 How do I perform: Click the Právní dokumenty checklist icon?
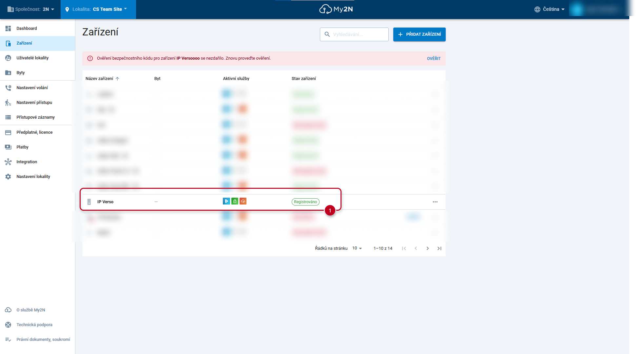[8, 340]
